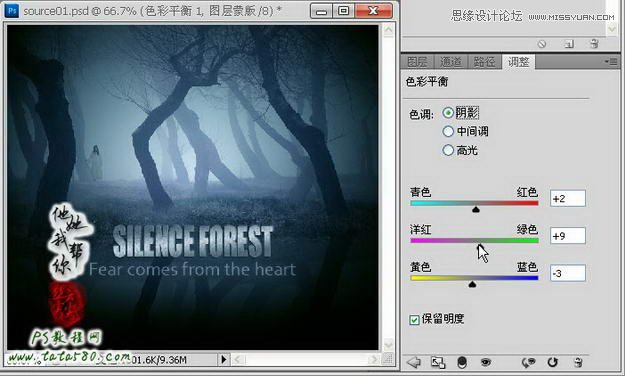Select the 中间调 (Midtones) tone radio
This screenshot has width=625, height=376.
tap(448, 131)
